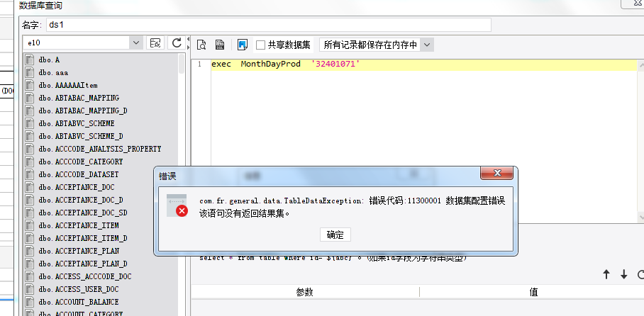Click the table list vertical scrollbar thumb

pyautogui.click(x=182, y=64)
